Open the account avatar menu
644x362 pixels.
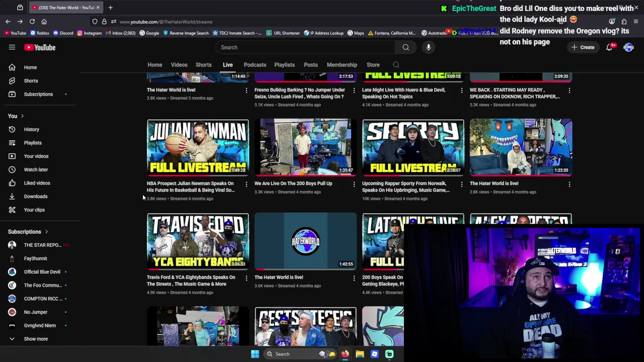(628, 47)
